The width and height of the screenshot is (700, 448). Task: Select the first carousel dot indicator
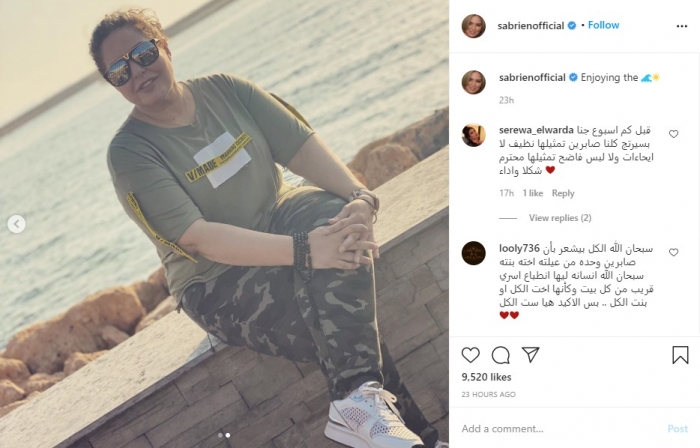pyautogui.click(x=220, y=435)
